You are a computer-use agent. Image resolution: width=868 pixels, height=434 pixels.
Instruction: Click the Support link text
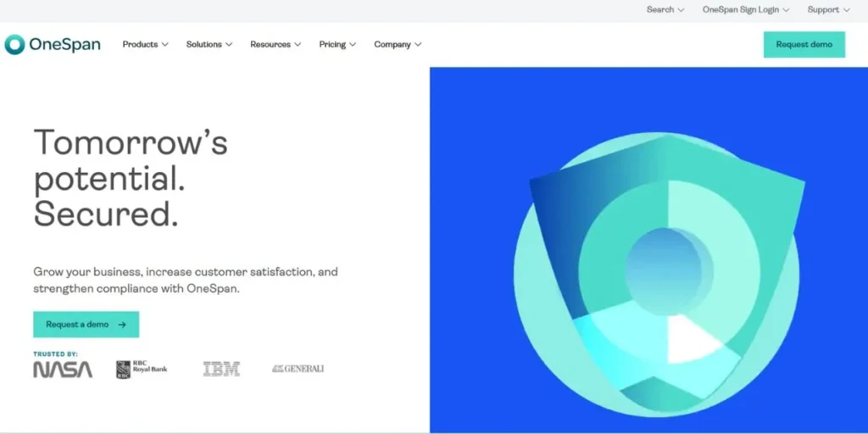pyautogui.click(x=823, y=10)
